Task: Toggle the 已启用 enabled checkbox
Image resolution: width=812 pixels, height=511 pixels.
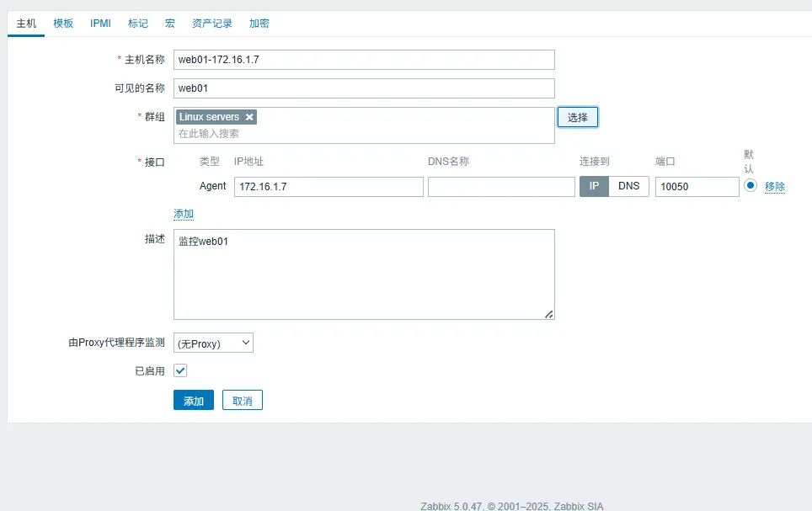Action: (x=180, y=370)
